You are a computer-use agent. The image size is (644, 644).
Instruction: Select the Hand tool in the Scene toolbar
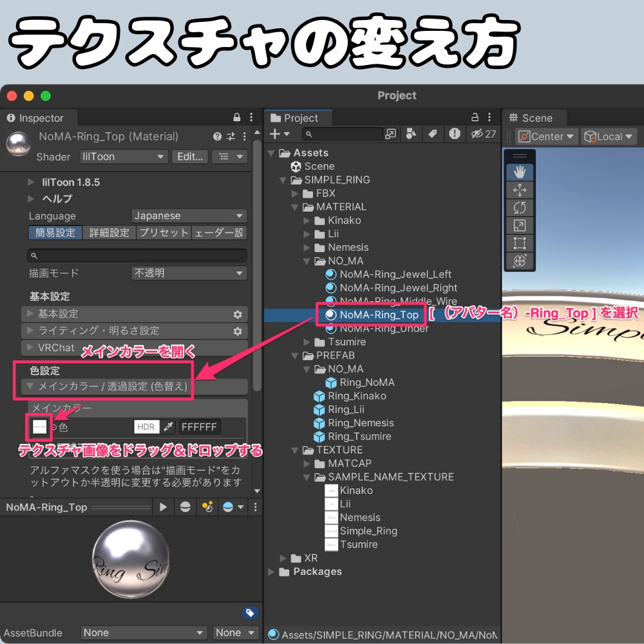[520, 172]
